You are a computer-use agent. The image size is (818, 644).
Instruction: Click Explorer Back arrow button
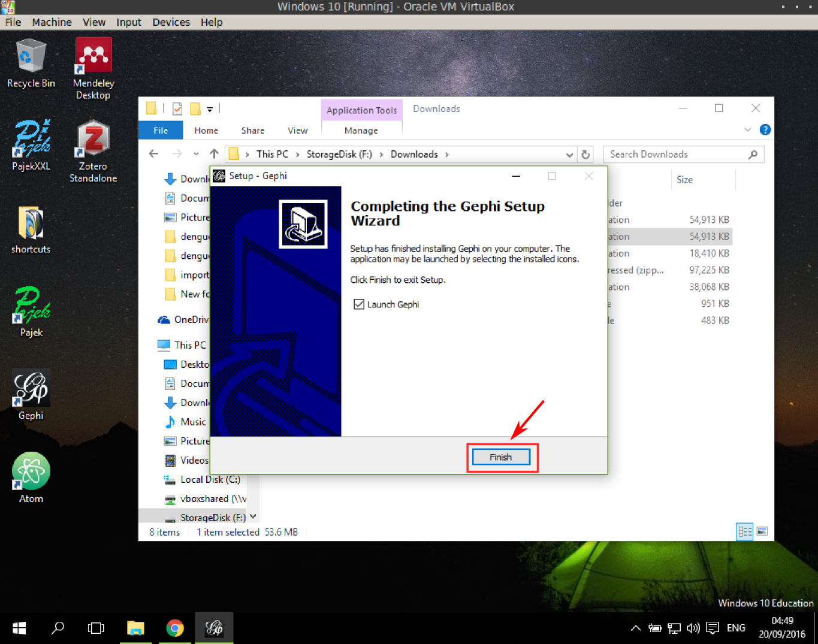click(153, 154)
